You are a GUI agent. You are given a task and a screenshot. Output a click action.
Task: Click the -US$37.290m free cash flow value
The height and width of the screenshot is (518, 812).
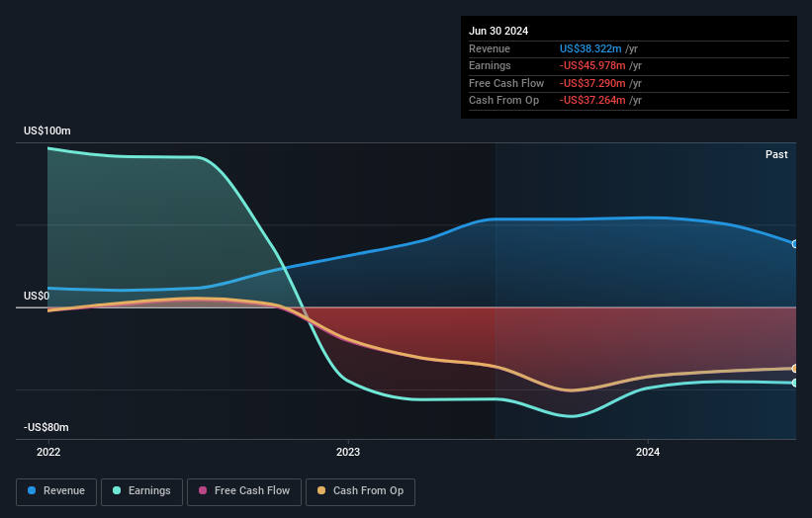click(x=592, y=83)
